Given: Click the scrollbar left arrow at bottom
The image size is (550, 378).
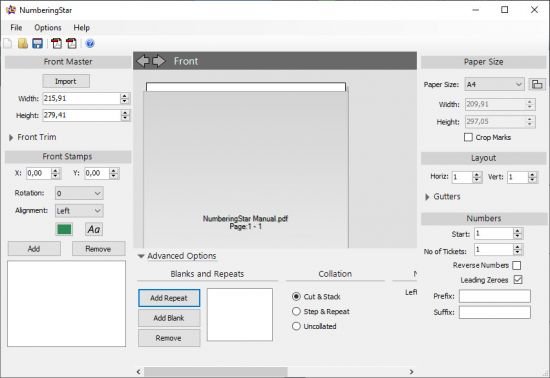Looking at the screenshot, I should coord(139,372).
